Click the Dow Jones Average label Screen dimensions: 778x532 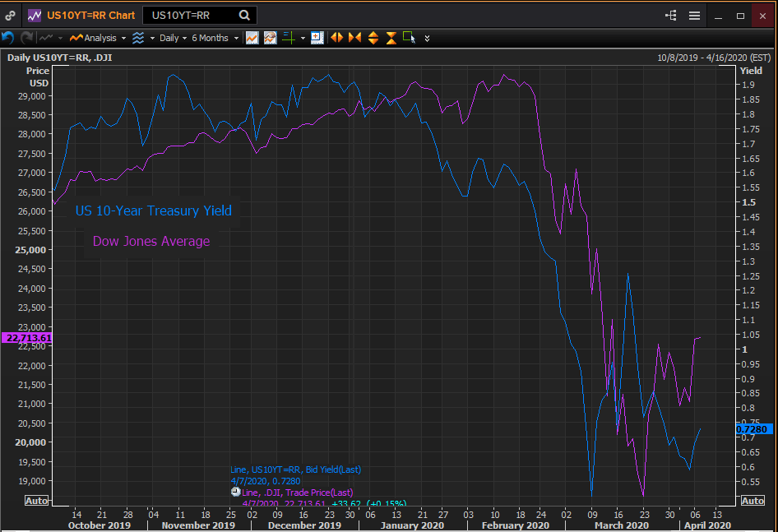click(151, 241)
